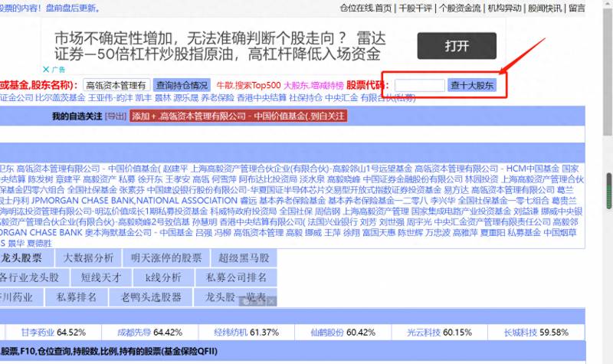Close the ad with the X icon
Image resolution: width=613 pixels, height=364 pixels.
pos(46,69)
